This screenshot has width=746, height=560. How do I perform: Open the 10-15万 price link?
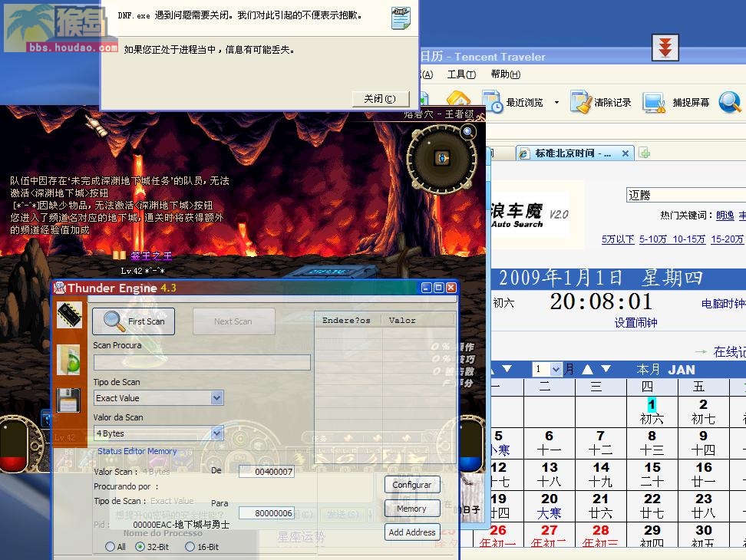[689, 239]
